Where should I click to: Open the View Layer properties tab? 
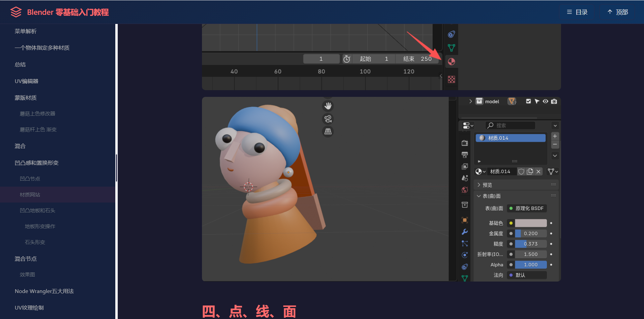click(465, 166)
